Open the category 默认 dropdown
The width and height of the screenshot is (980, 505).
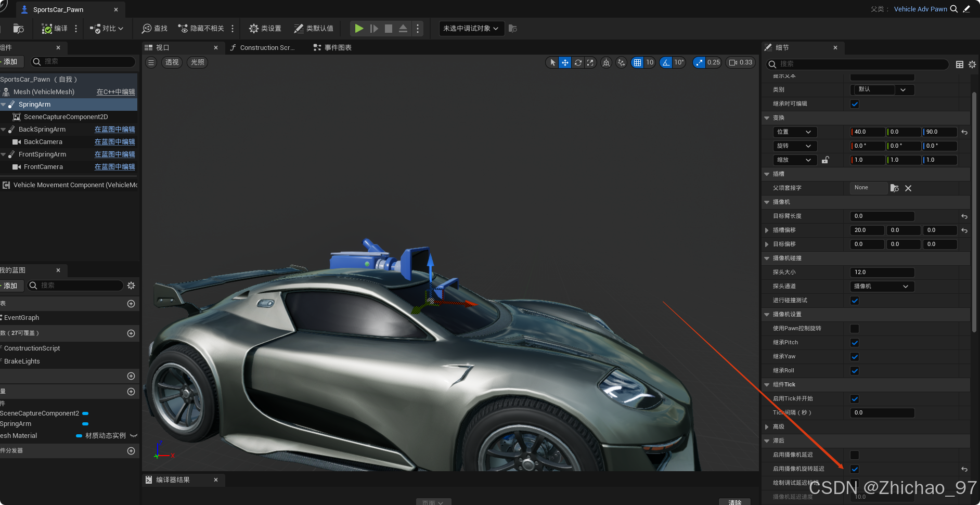pyautogui.click(x=882, y=90)
